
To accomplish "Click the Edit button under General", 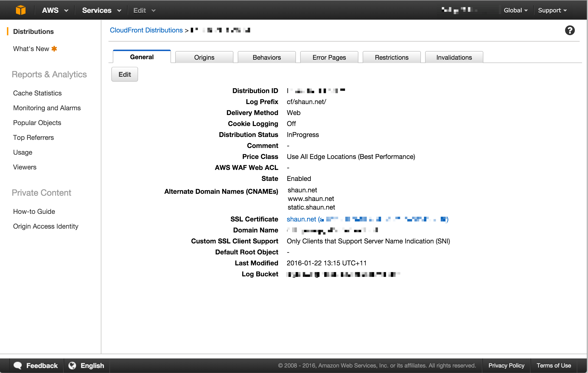I will 124,74.
